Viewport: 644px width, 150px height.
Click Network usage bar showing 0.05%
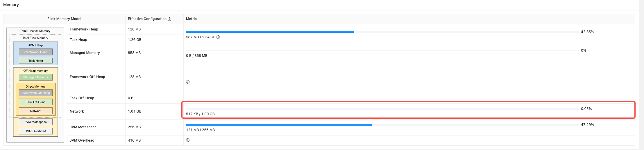382,109
